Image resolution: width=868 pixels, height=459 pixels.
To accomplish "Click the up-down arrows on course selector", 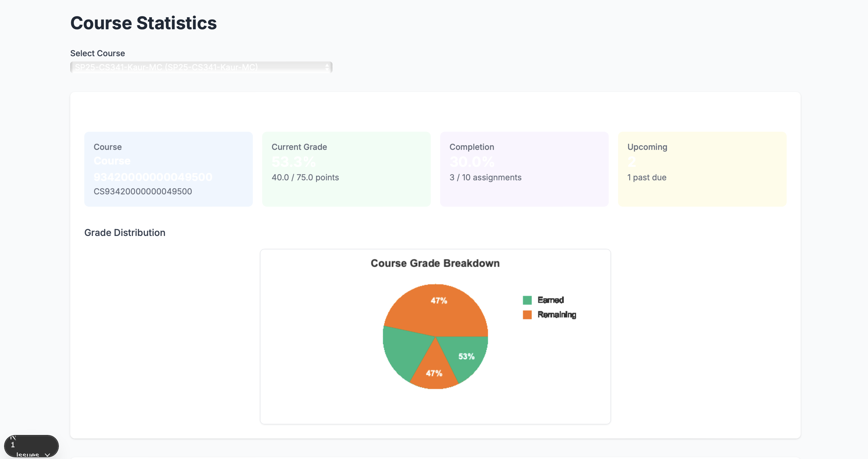I will click(327, 67).
